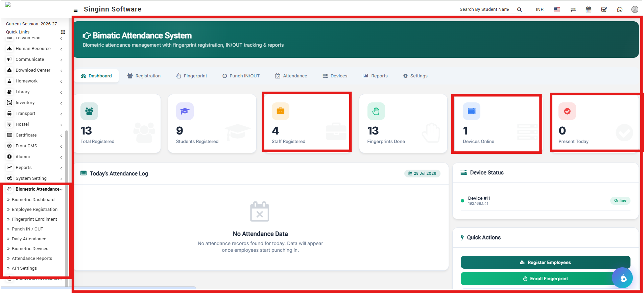Click the 28 Jul 2026 date badge
The height and width of the screenshot is (293, 644).
[x=422, y=173]
